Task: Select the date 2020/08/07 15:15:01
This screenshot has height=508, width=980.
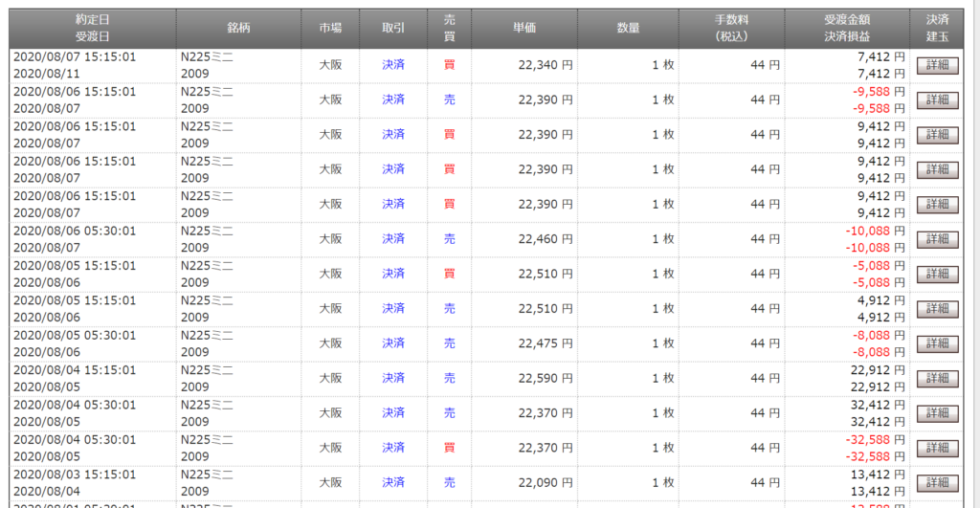Action: (x=75, y=56)
